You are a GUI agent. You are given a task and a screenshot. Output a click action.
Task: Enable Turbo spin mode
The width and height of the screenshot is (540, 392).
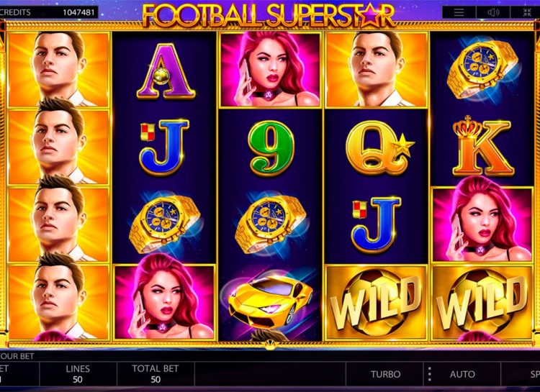(385, 374)
